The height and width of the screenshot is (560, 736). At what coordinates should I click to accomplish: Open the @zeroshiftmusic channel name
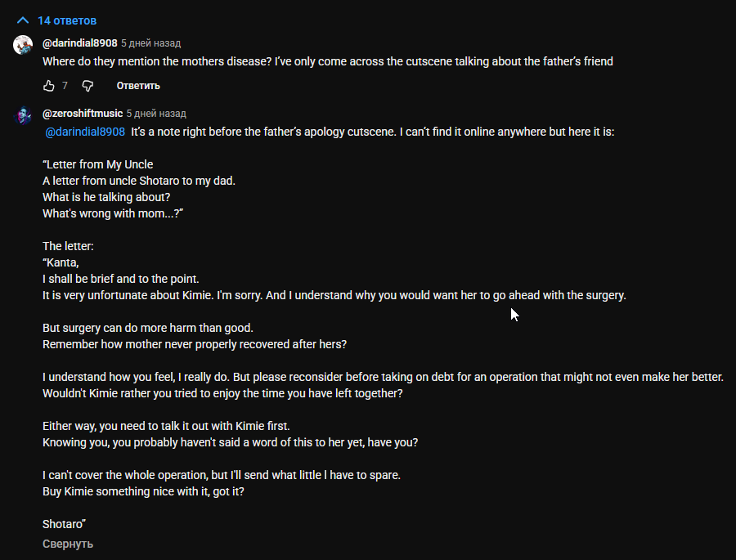83,114
